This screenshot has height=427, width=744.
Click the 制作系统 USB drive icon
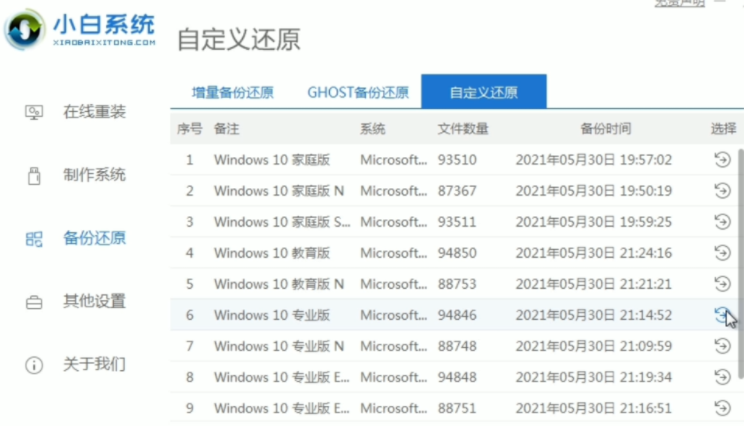tap(34, 176)
